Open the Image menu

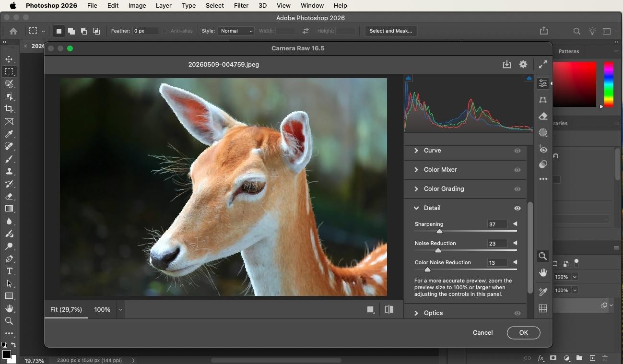pyautogui.click(x=137, y=5)
